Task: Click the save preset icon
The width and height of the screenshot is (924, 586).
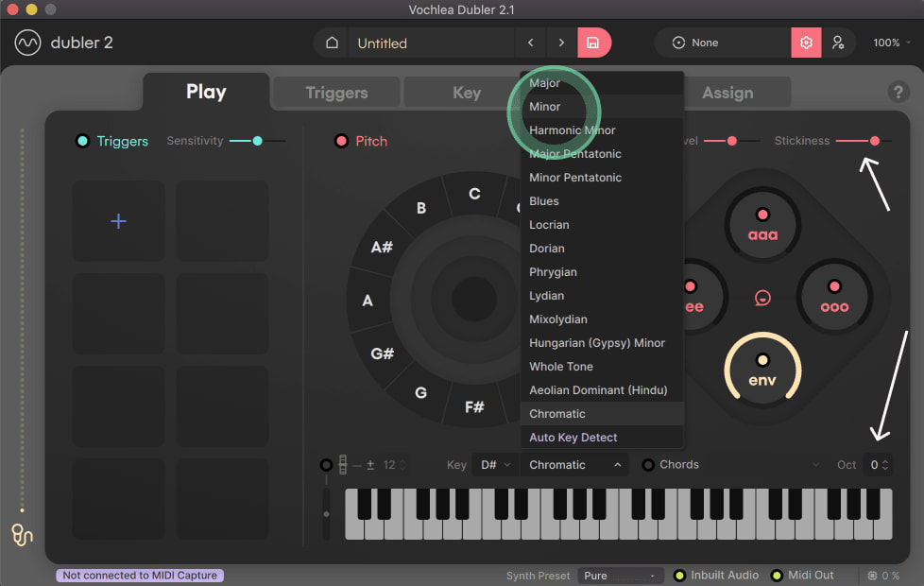Action: click(x=593, y=43)
